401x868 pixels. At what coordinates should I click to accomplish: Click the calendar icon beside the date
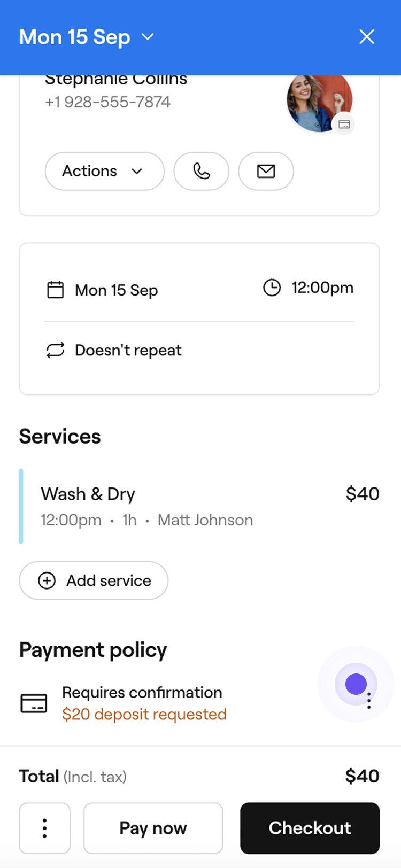(x=56, y=290)
